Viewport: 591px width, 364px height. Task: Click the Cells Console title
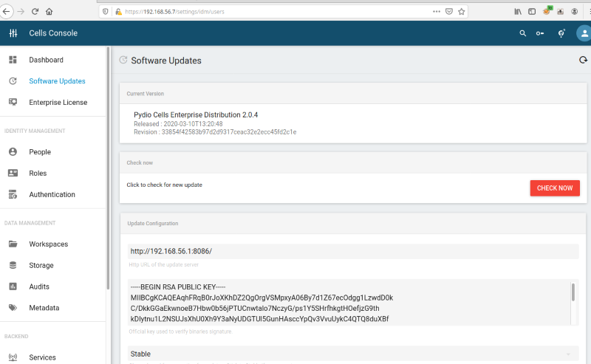(x=53, y=33)
